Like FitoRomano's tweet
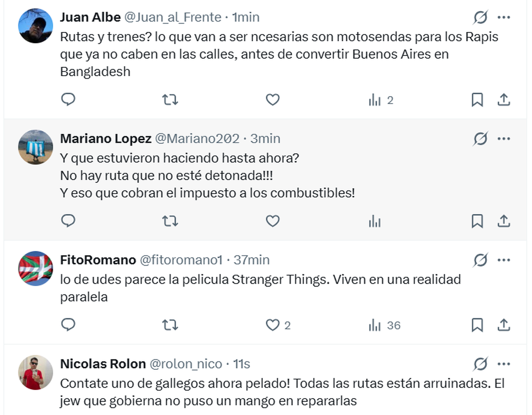Image resolution: width=532 pixels, height=415 pixels. 273,326
